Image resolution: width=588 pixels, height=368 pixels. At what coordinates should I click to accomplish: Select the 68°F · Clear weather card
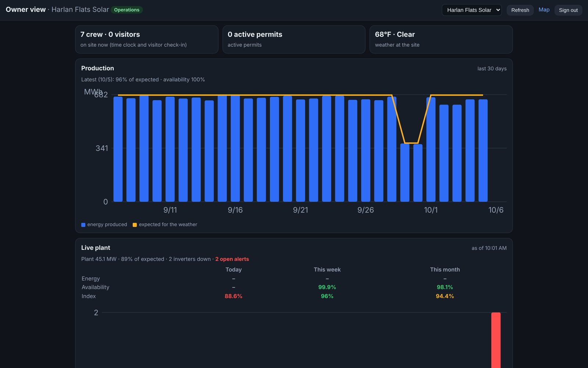pyautogui.click(x=441, y=39)
